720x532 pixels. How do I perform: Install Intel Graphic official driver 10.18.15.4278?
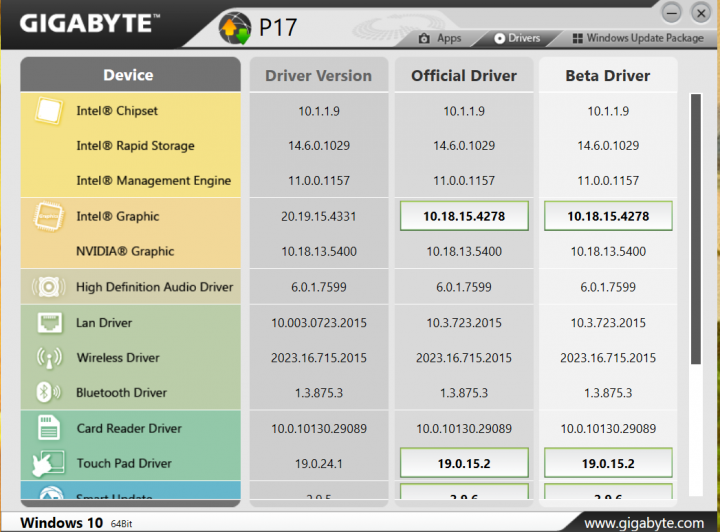point(464,216)
